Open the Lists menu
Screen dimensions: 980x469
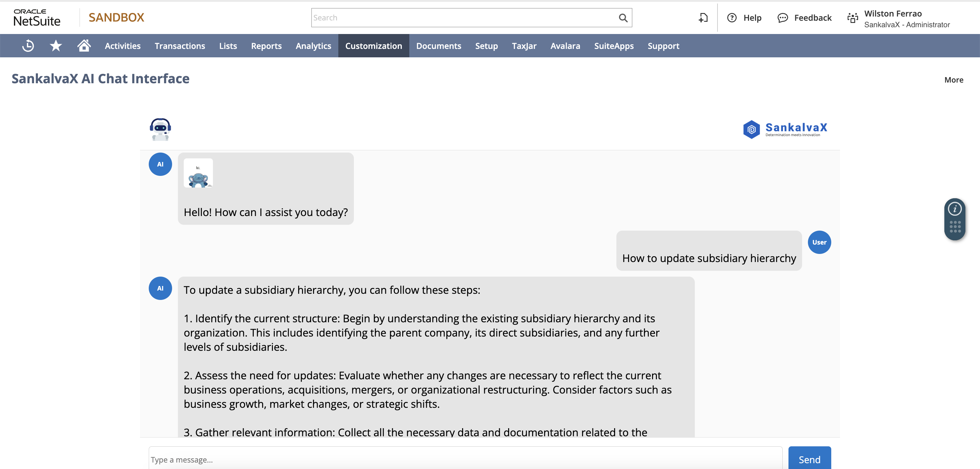coord(228,46)
